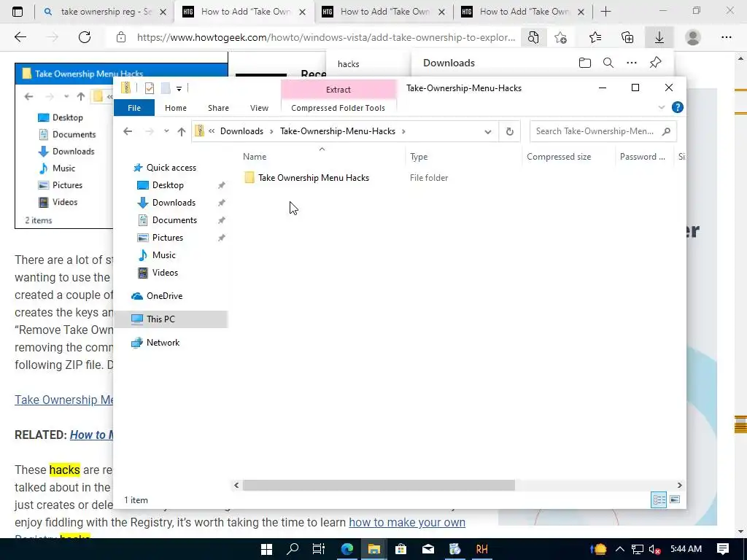Viewport: 747px width, 560px height.
Task: Reload the howtogeek page
Action: pos(85,37)
